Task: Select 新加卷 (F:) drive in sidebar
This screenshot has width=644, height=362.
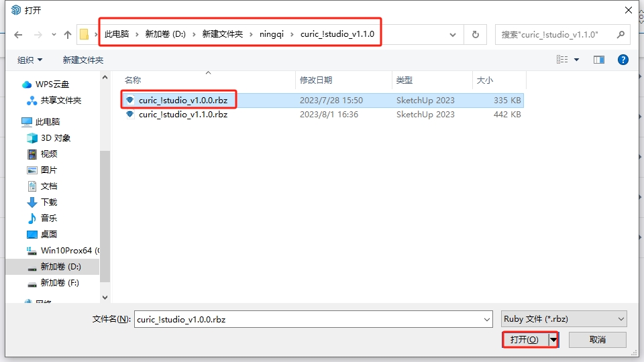Action: click(x=60, y=283)
